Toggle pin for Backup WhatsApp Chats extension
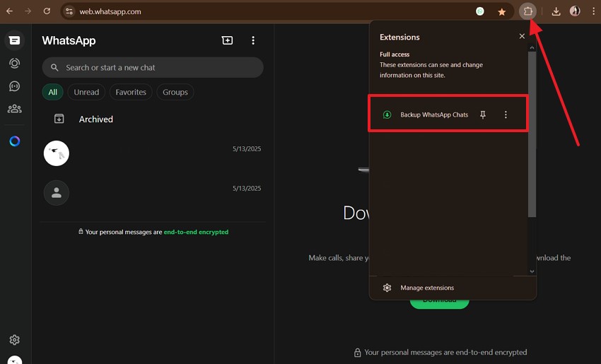Image resolution: width=601 pixels, height=364 pixels. 483,115
